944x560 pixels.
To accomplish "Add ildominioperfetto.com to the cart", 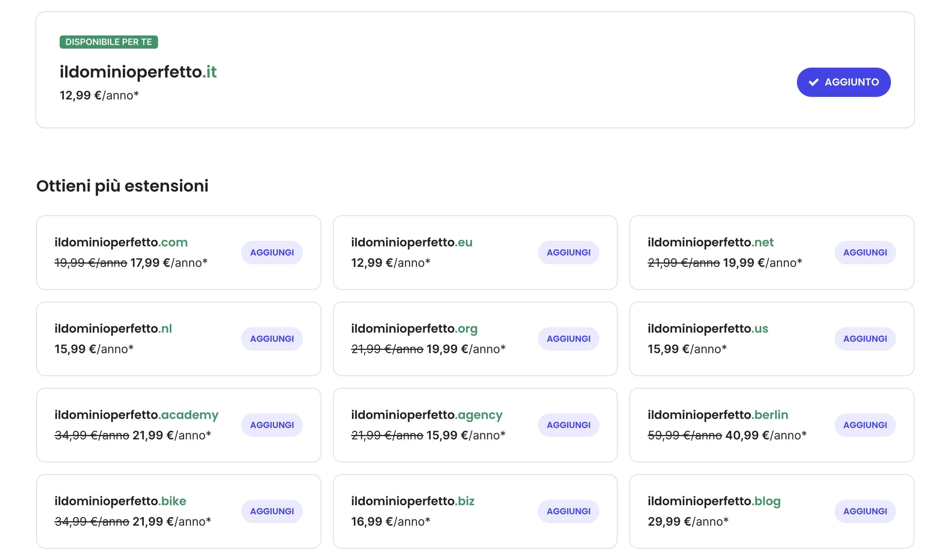I will 271,253.
